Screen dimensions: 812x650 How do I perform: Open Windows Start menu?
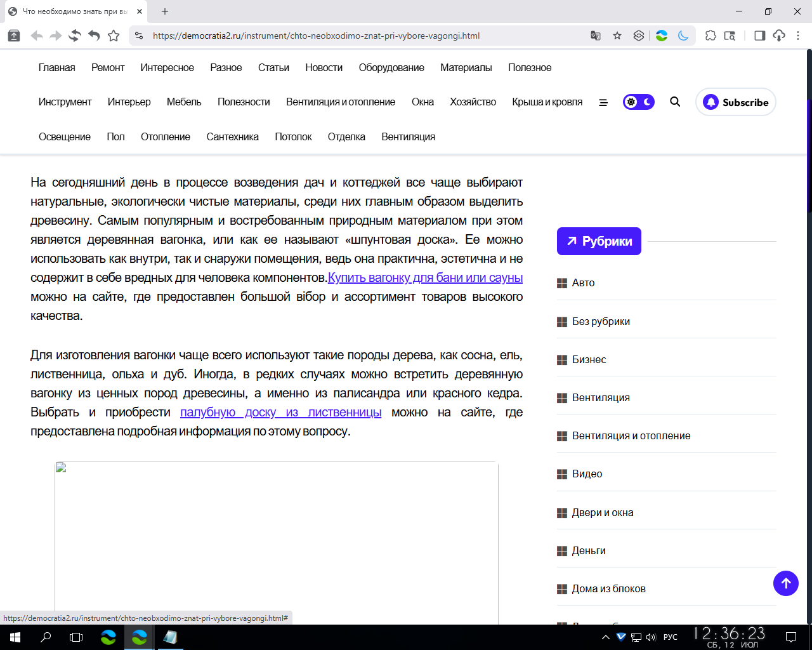pos(15,637)
